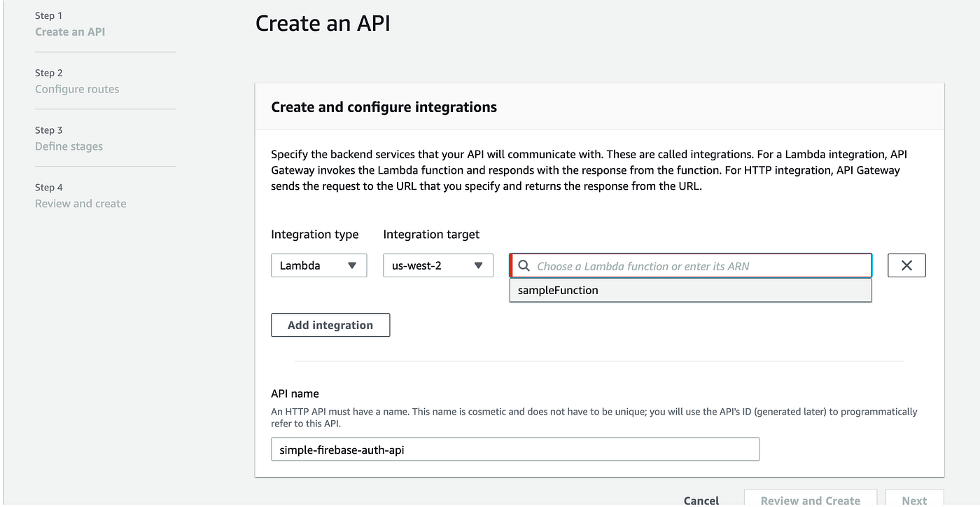Click the API name label
The image size is (980, 507).
point(295,394)
